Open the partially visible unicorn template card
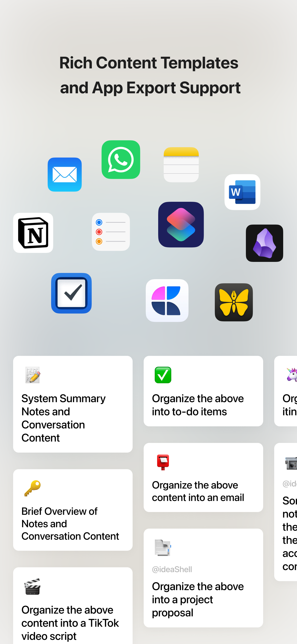The width and height of the screenshot is (297, 644). 285,391
